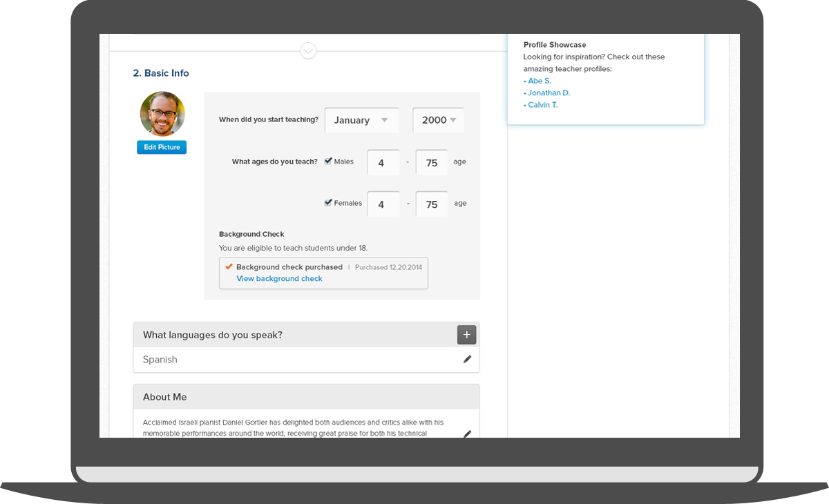Click the orange background check checkmark
829x504 pixels.
point(229,266)
